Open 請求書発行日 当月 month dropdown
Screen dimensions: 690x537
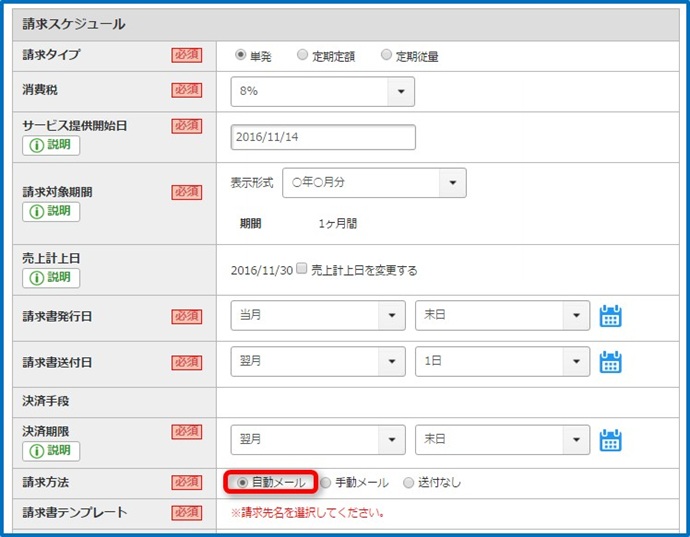pyautogui.click(x=318, y=316)
